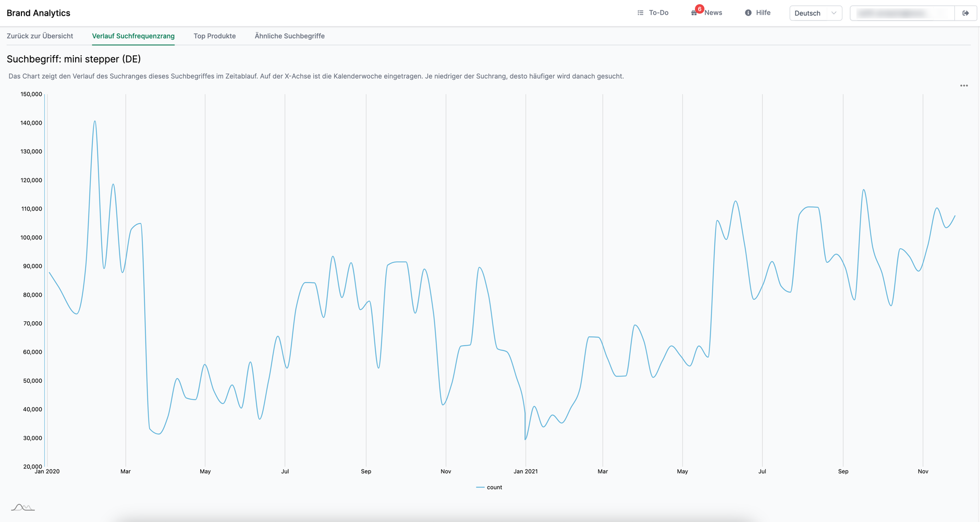The image size is (980, 522).
Task: Click heading Suchbegriff: mini stepper (DE)
Action: point(74,59)
